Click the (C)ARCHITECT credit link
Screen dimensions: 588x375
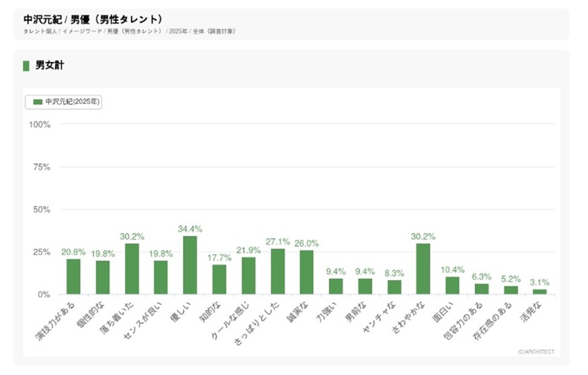click(x=536, y=351)
